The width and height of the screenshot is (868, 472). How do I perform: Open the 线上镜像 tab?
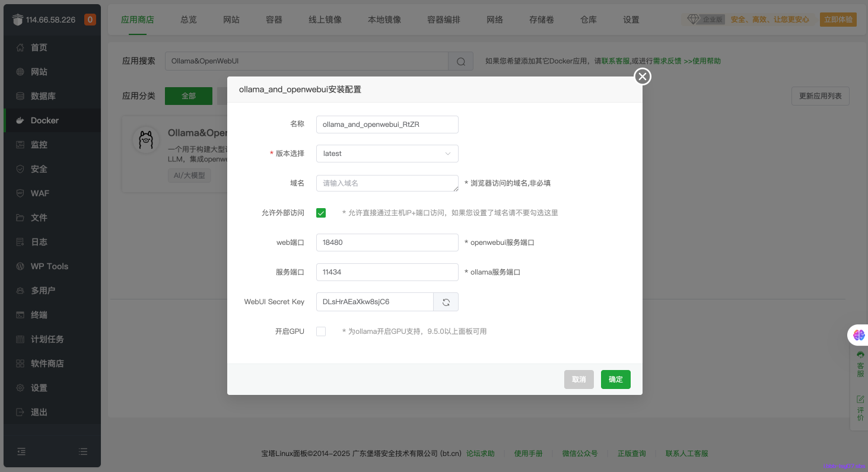[x=325, y=20]
